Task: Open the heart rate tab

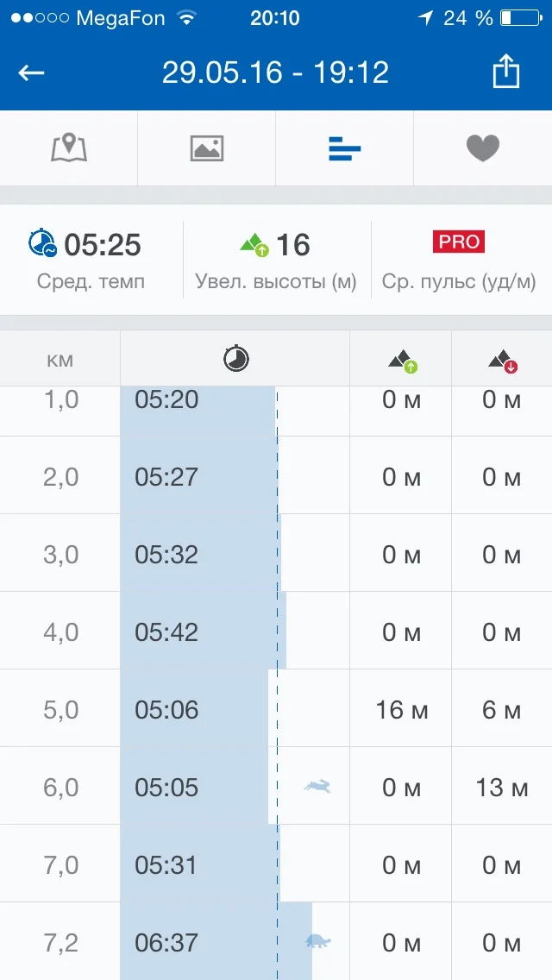Action: click(483, 148)
